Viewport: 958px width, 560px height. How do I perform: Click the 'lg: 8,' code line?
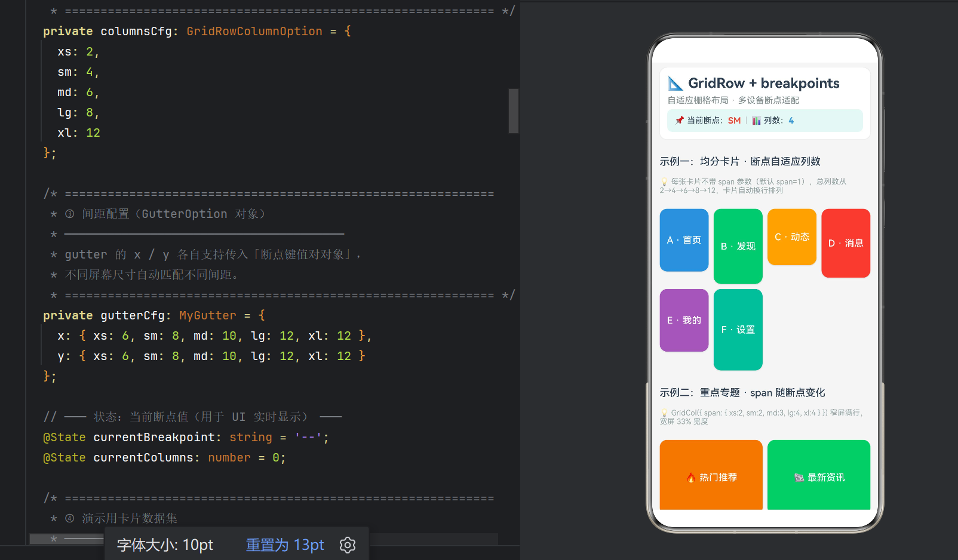point(78,112)
